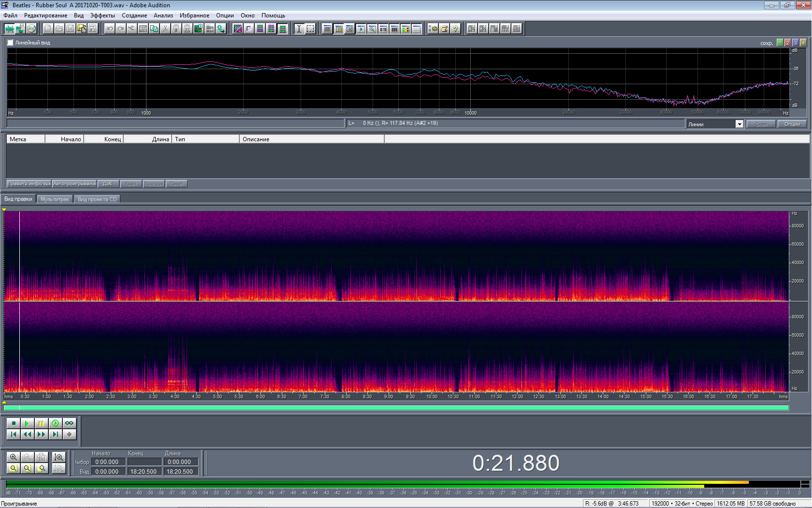Pause playback with the yellow pause button
This screenshot has height=508, width=812.
coord(42,423)
